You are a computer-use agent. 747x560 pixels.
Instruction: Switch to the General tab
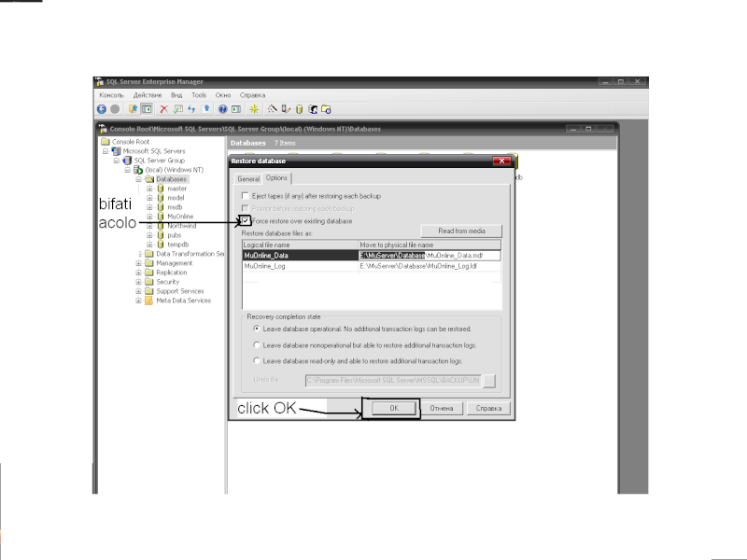coord(248,179)
